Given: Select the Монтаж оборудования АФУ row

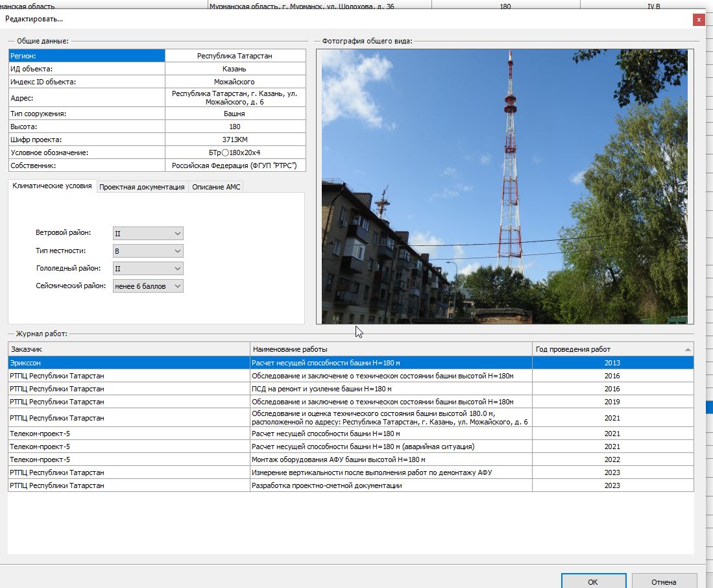Looking at the screenshot, I should tap(350, 459).
